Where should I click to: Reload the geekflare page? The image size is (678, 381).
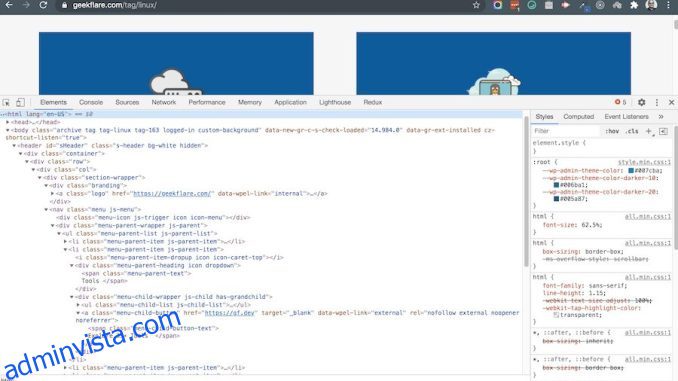(x=43, y=5)
